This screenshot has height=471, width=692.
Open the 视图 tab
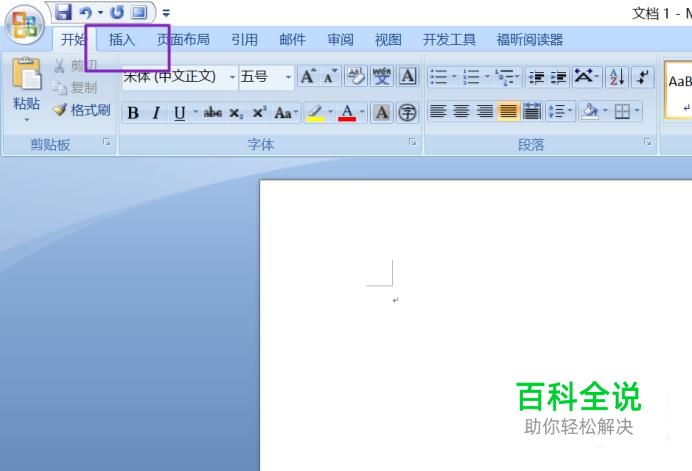pyautogui.click(x=388, y=40)
